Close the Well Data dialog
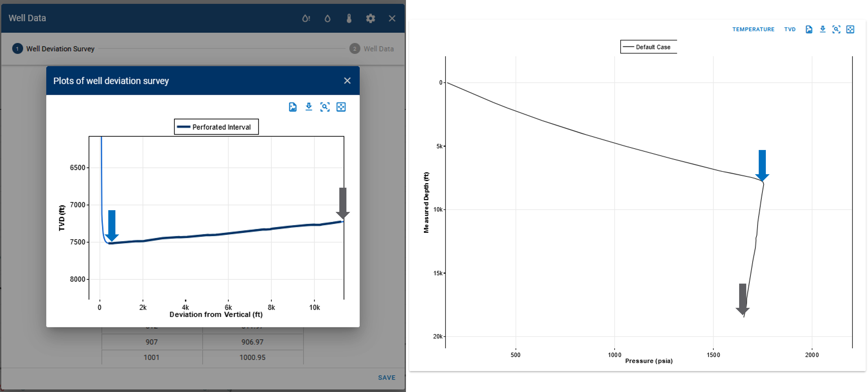 [392, 18]
